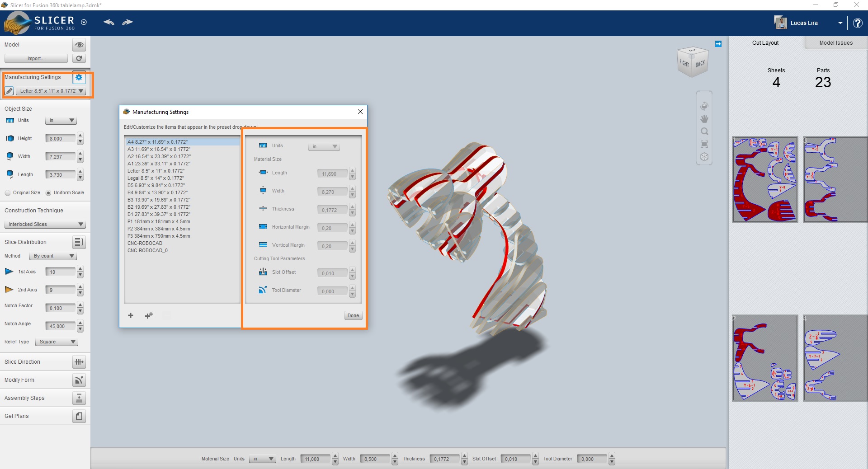
Task: Open the Help question mark icon
Action: pos(857,23)
